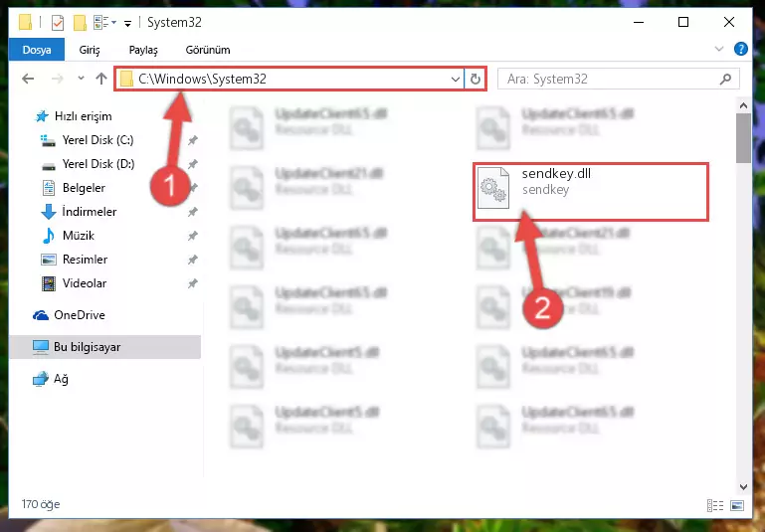Click the pin icon next to Yerel Disk (C:)
Screen dimensions: 765x532
193,140
